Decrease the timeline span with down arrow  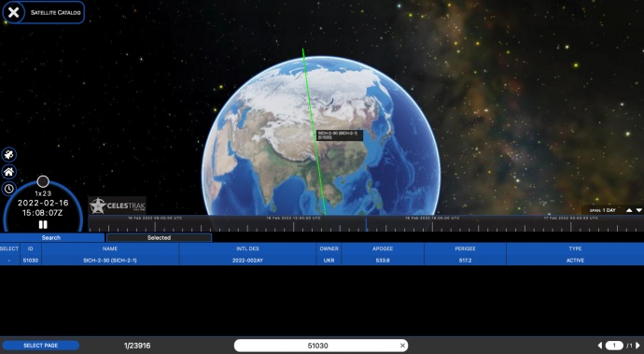[638, 210]
